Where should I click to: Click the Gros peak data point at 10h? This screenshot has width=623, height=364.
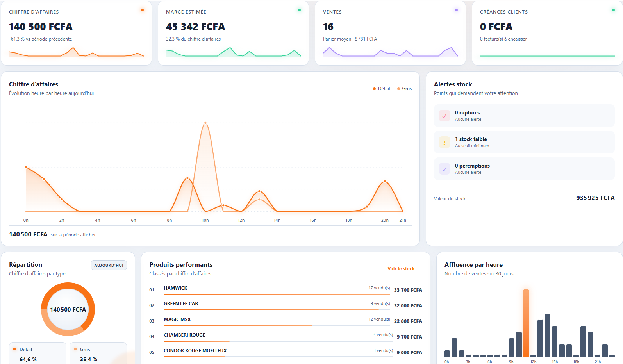click(205, 123)
